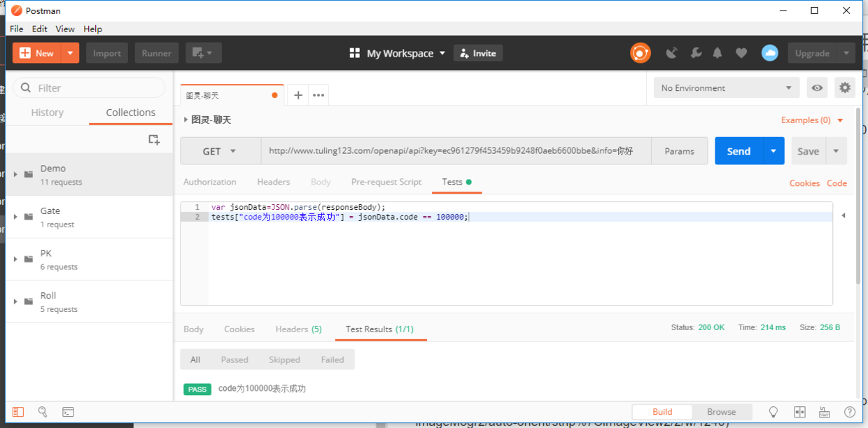
Task: Open the History tab in sidebar
Action: coord(48,113)
